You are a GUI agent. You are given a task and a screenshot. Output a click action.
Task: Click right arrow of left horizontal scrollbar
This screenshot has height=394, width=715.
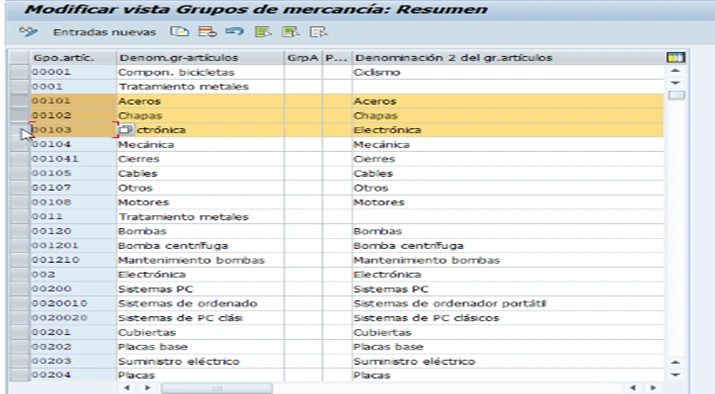point(147,388)
